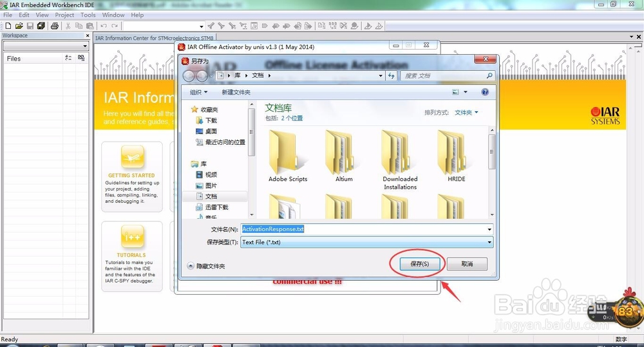Viewport: 644px width, 347px height.
Task: Open the Getting Started tile
Action: [x=132, y=176]
